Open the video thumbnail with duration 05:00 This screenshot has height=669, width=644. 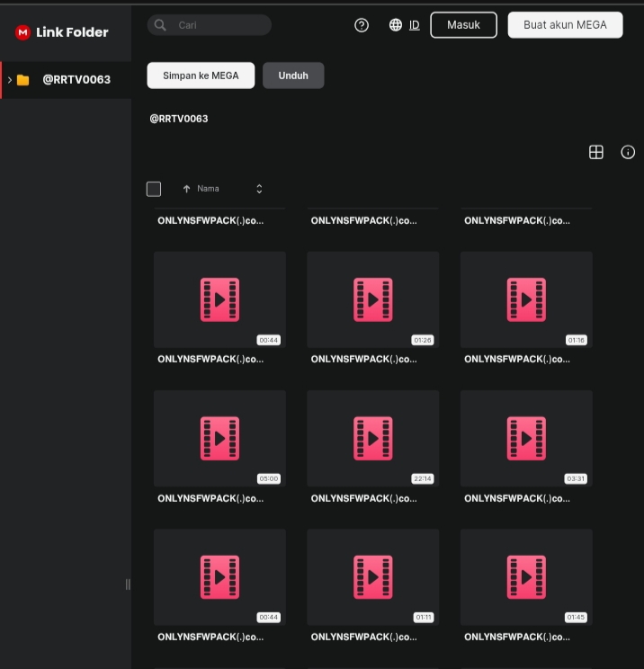(x=219, y=438)
